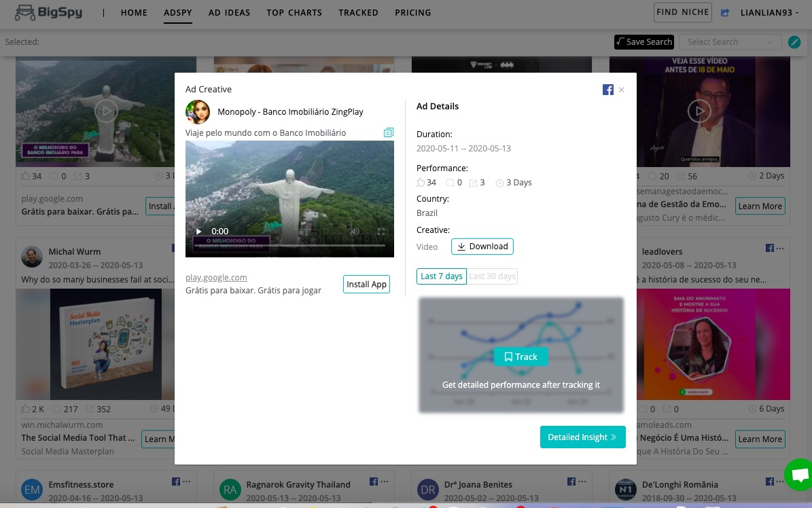Select the Last 30 days tab
The width and height of the screenshot is (812, 508).
click(x=492, y=276)
